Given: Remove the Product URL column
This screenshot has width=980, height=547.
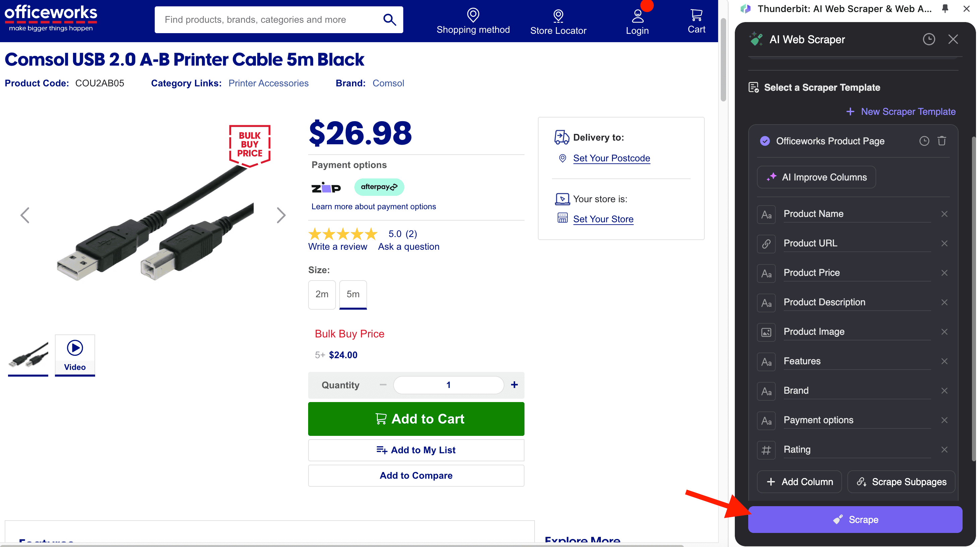Looking at the screenshot, I should (x=944, y=243).
